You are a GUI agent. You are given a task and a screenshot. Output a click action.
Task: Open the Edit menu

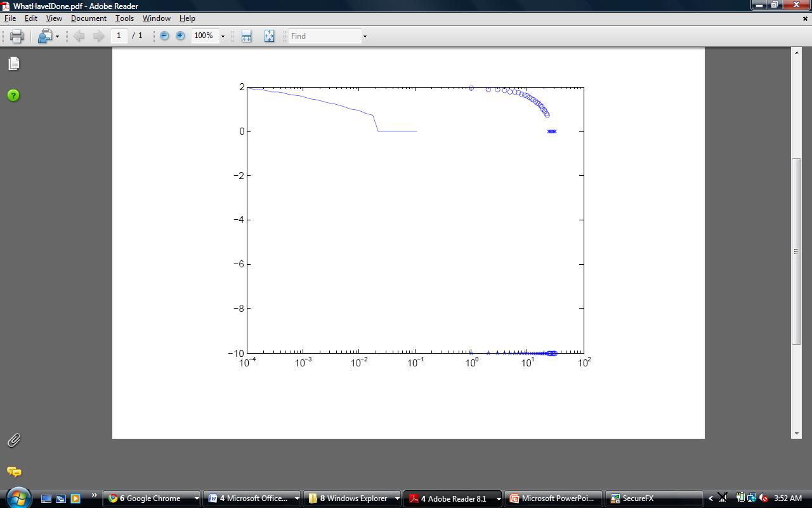(30, 18)
